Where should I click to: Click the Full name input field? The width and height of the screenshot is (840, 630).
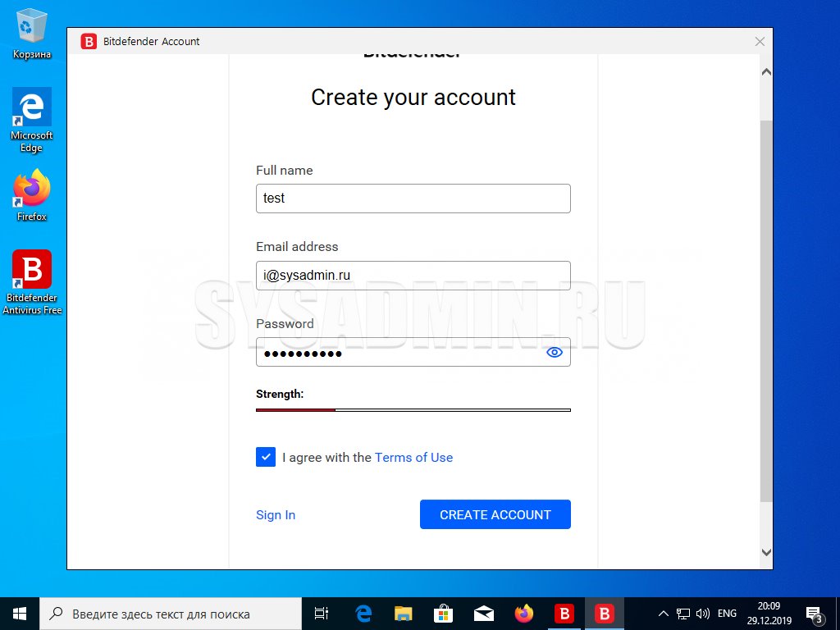(413, 199)
